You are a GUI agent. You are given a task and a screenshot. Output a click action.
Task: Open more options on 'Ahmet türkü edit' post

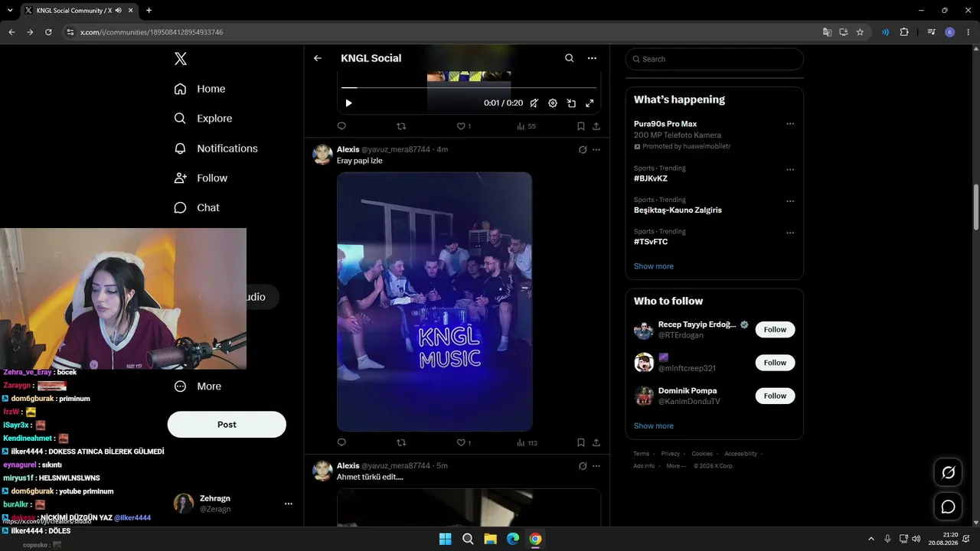596,466
